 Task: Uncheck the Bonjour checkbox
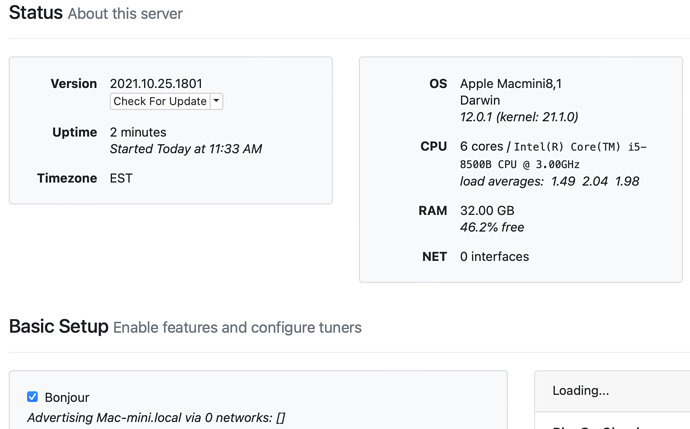point(32,397)
